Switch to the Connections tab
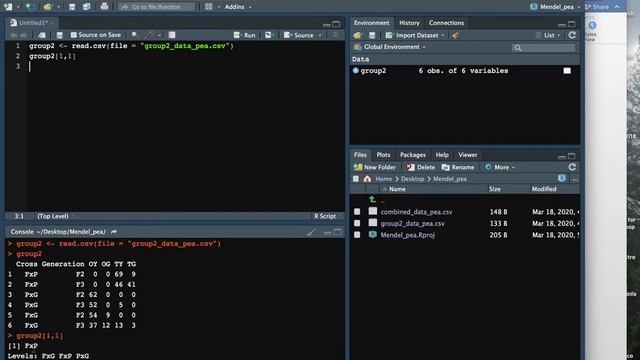Image resolution: width=640 pixels, height=360 pixels. tap(446, 23)
